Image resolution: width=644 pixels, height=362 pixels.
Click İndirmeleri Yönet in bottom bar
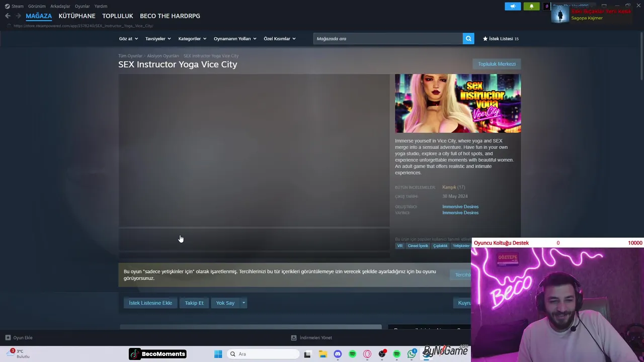click(316, 338)
